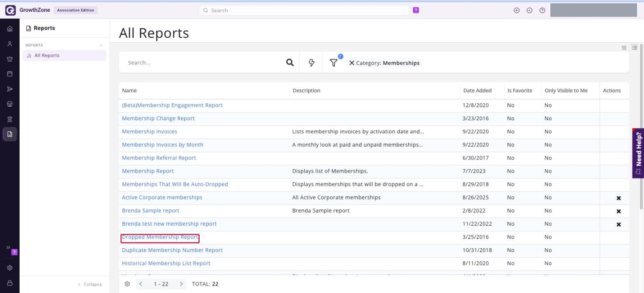
Task: Open Memberships That Will Be Auto-Dropped
Action: [x=175, y=184]
